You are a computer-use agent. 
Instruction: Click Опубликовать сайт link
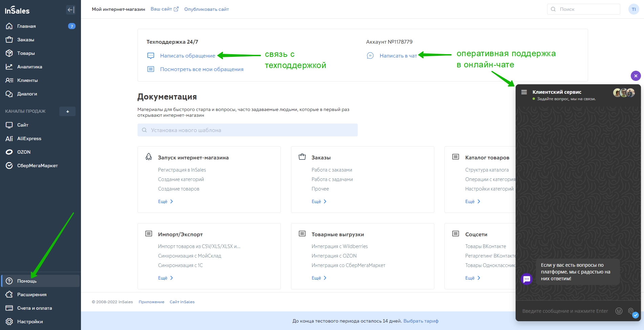click(x=207, y=9)
